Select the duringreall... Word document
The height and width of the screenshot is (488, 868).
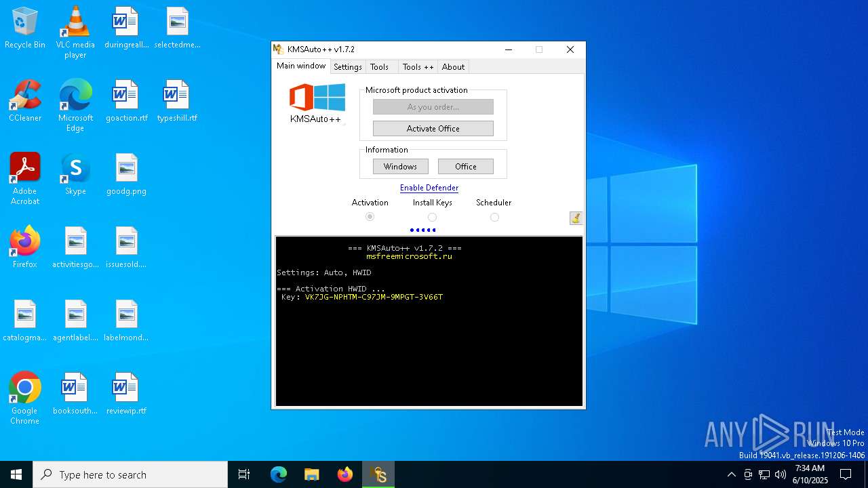coord(126,28)
